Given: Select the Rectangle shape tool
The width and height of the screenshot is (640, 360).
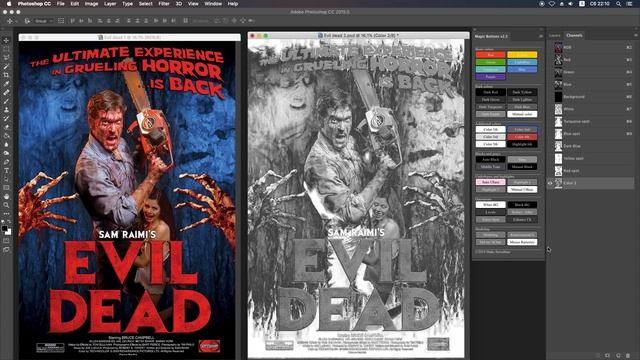Looking at the screenshot, I should (6, 188).
